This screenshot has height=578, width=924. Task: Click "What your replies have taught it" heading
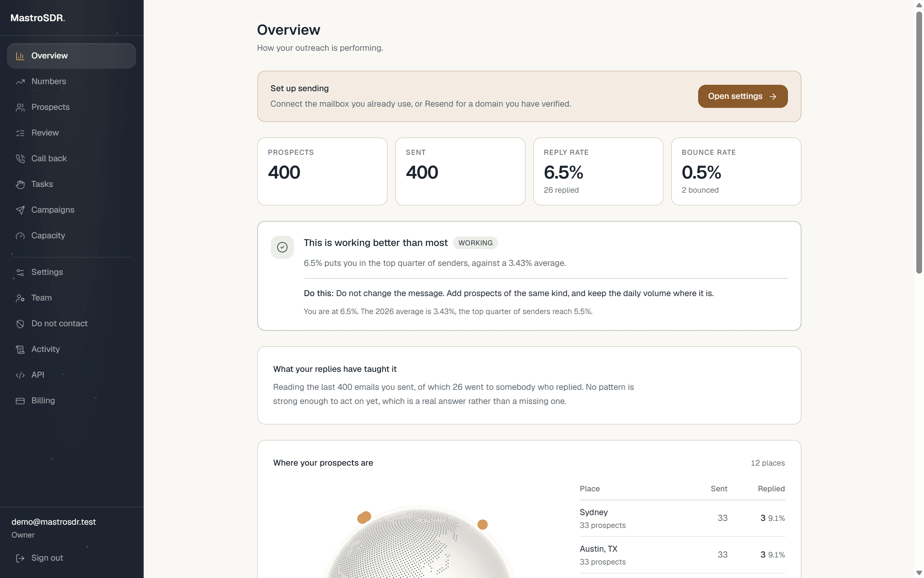tap(335, 369)
